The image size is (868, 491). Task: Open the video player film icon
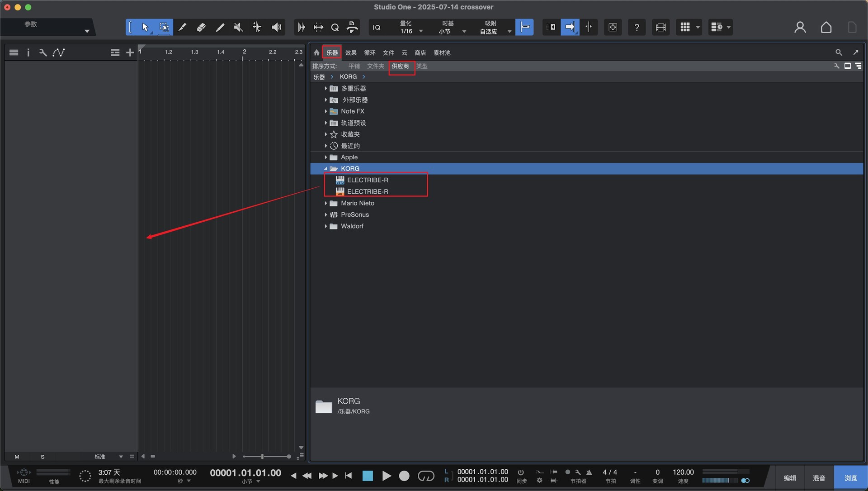pyautogui.click(x=660, y=28)
